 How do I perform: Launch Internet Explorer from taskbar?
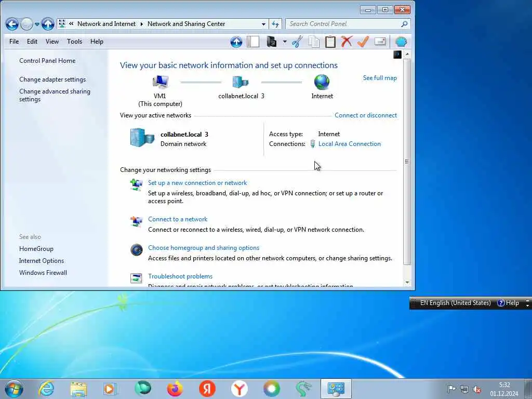pyautogui.click(x=46, y=389)
